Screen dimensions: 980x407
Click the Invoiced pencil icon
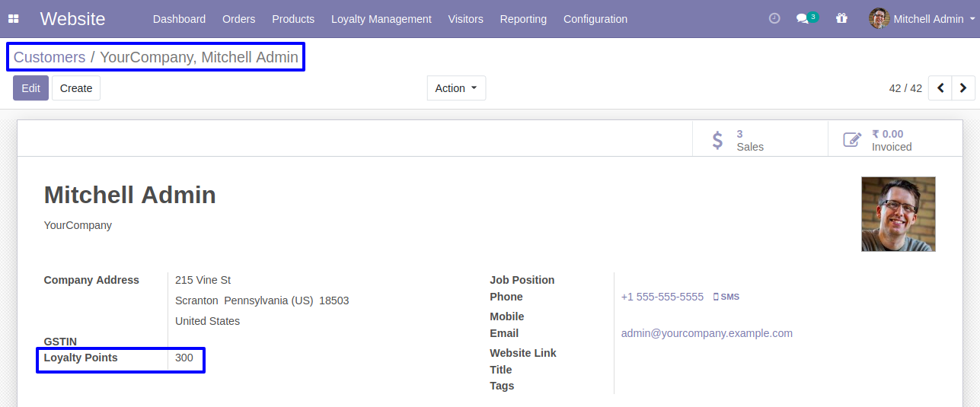tap(852, 140)
